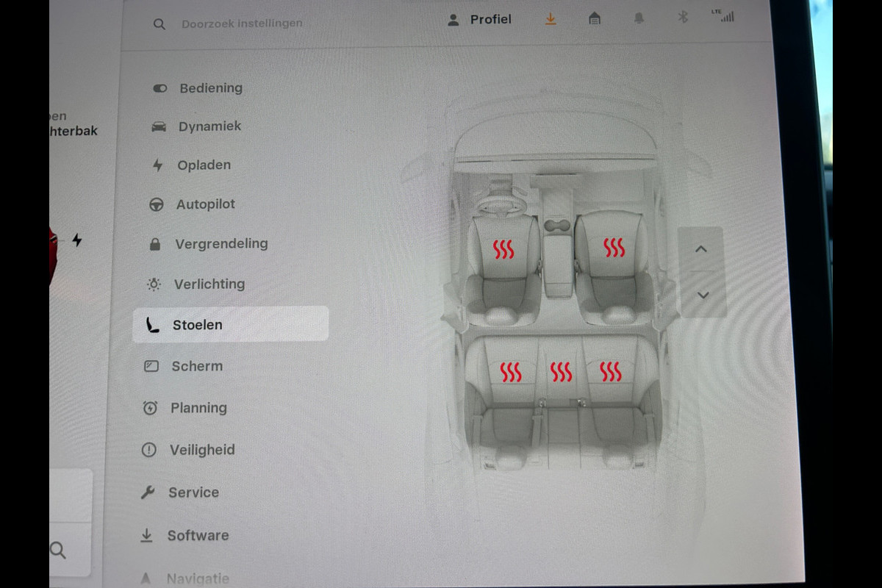Toggle rear right seat heater
Image resolution: width=882 pixels, height=588 pixels.
(x=611, y=372)
